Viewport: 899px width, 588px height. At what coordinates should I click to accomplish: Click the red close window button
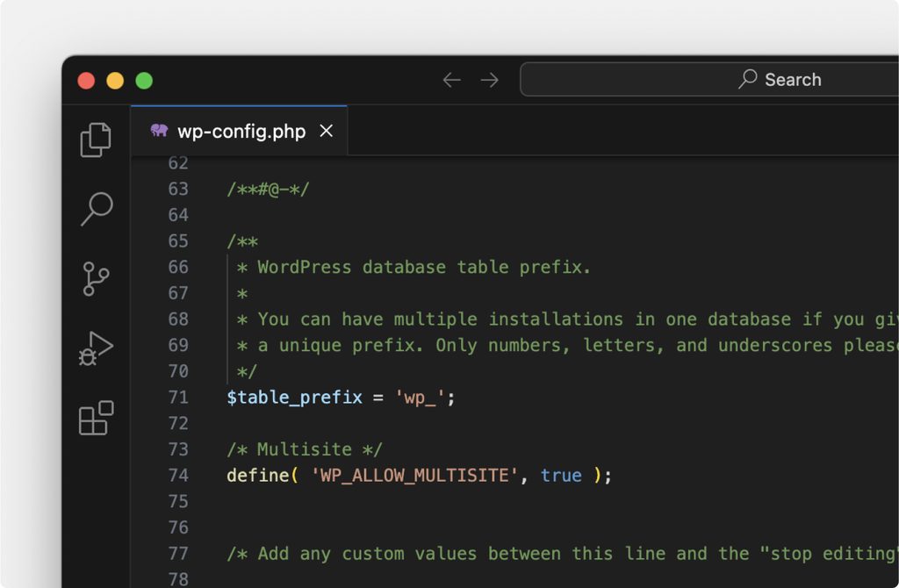86,80
